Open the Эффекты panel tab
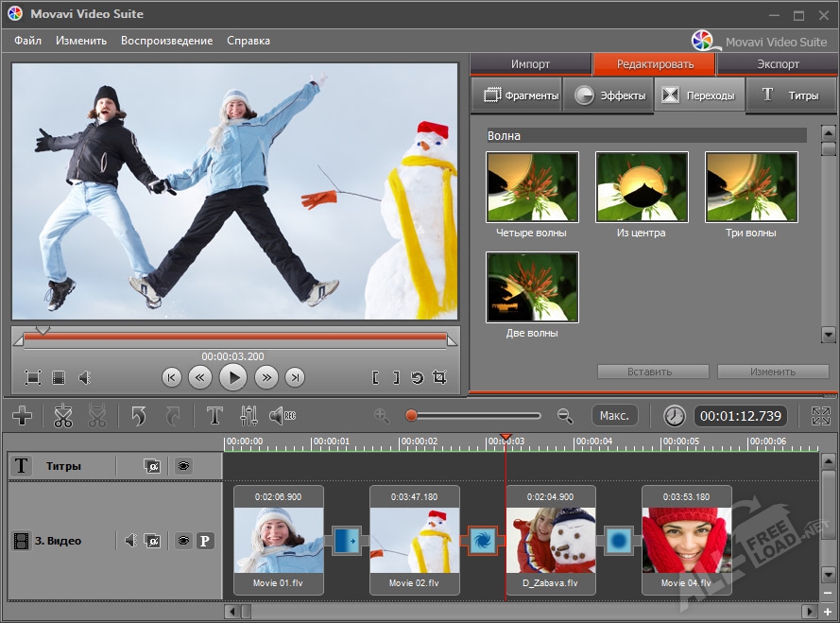The width and height of the screenshot is (840, 623). (610, 95)
